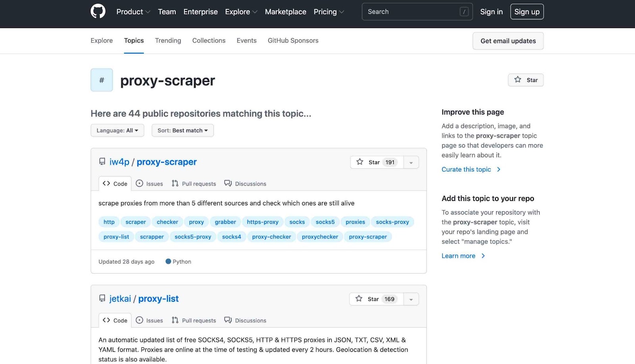Click the Curate this topic link
This screenshot has height=364, width=635.
(x=471, y=169)
